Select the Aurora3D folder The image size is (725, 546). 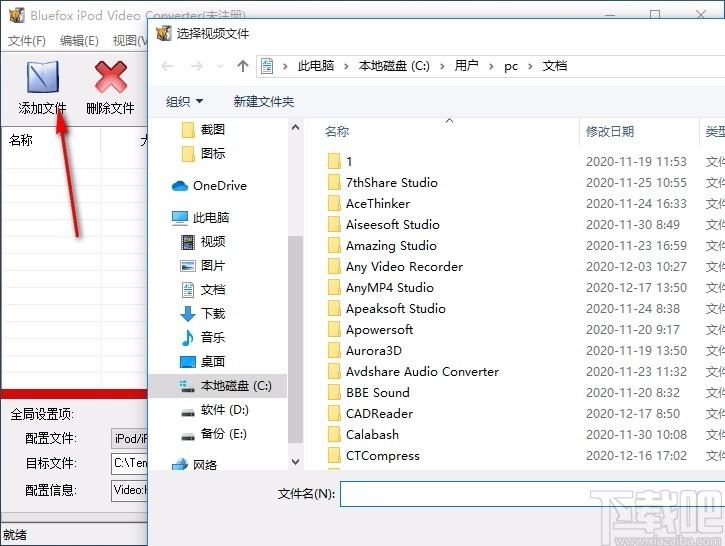coord(364,350)
